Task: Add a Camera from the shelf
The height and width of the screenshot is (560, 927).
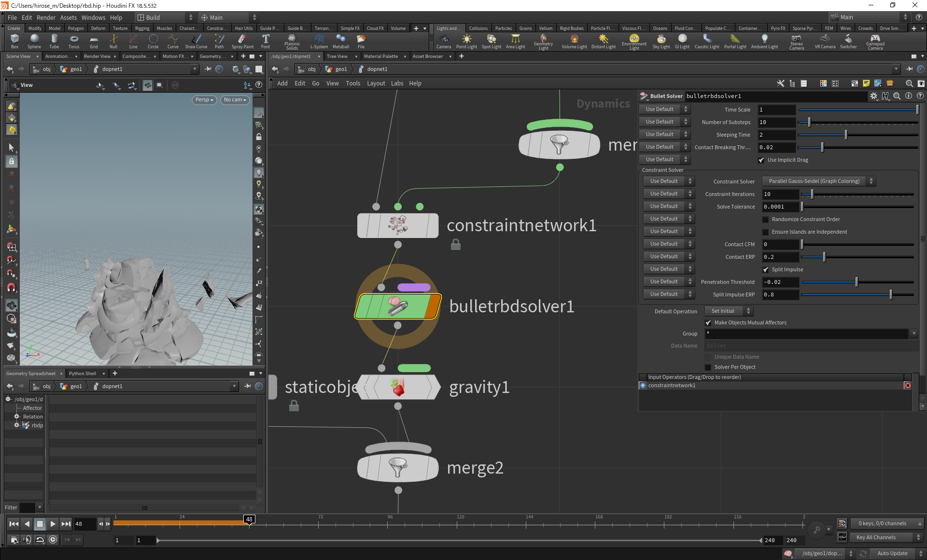Action: click(x=444, y=42)
